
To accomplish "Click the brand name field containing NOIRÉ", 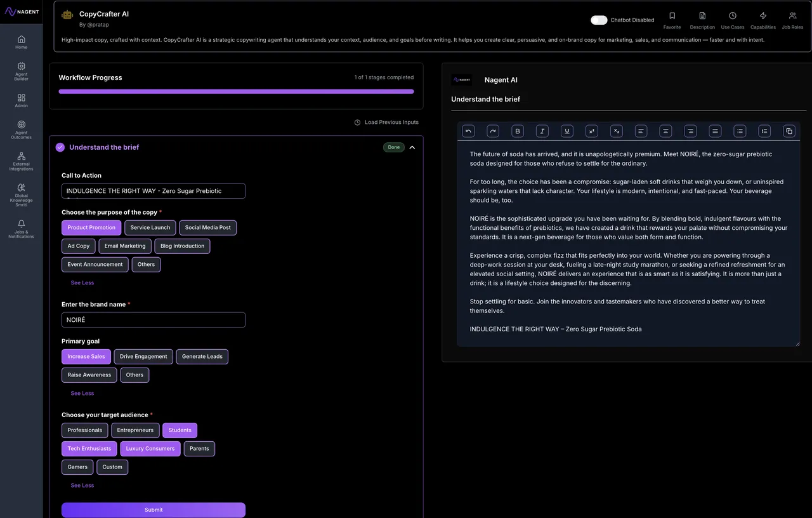I will [154, 320].
